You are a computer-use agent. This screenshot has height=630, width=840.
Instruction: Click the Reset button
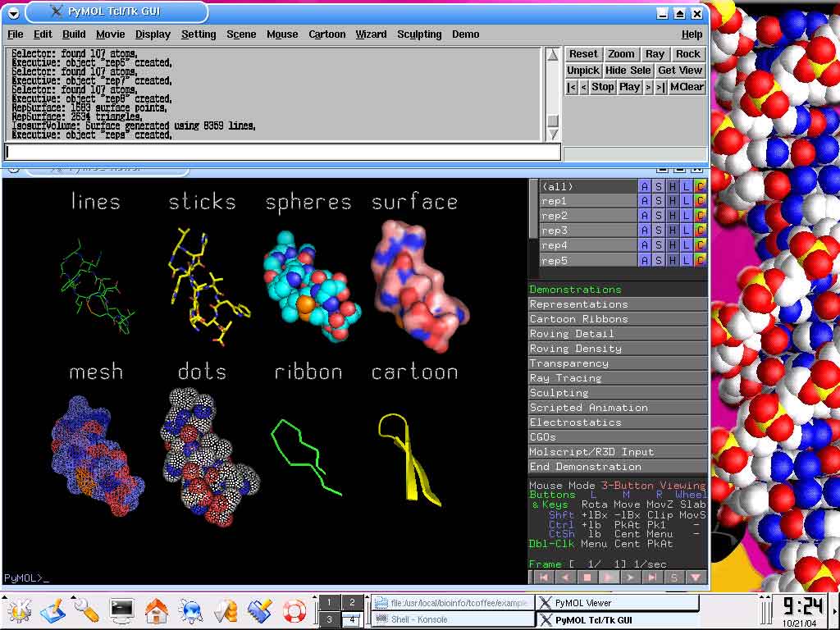pos(583,54)
